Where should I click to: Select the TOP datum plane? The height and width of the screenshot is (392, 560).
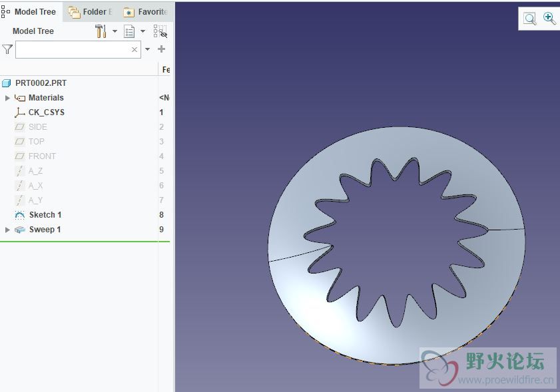coord(37,142)
